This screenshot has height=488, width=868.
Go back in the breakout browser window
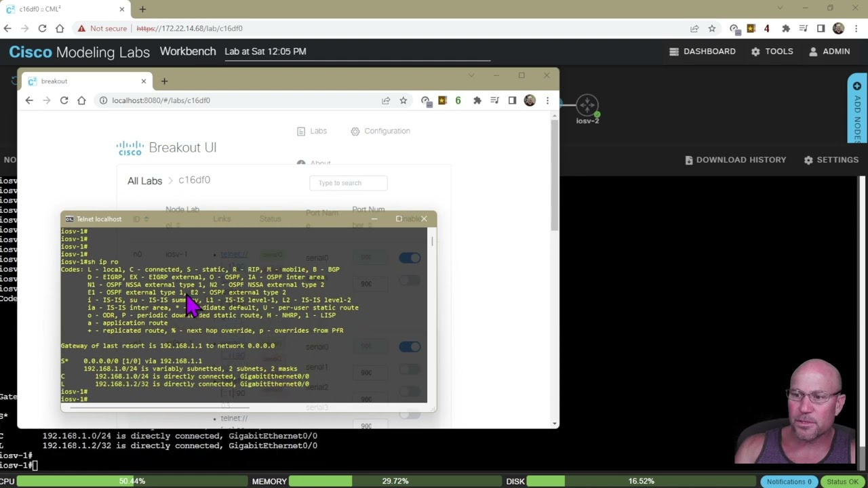pyautogui.click(x=29, y=100)
